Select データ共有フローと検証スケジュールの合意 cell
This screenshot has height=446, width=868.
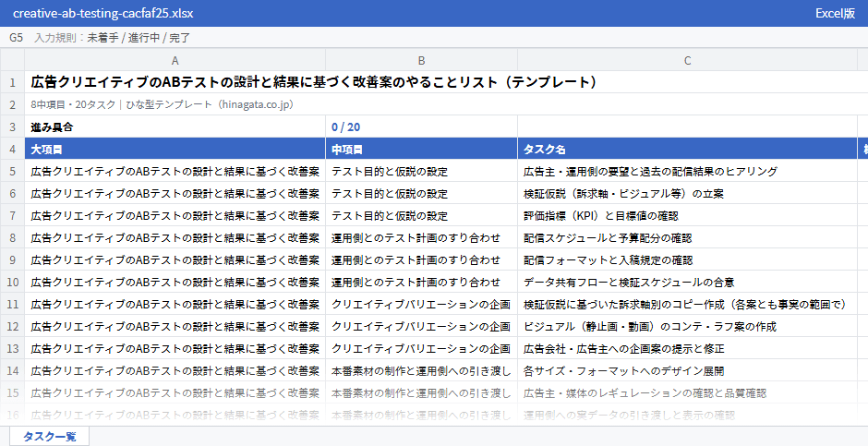pos(687,282)
